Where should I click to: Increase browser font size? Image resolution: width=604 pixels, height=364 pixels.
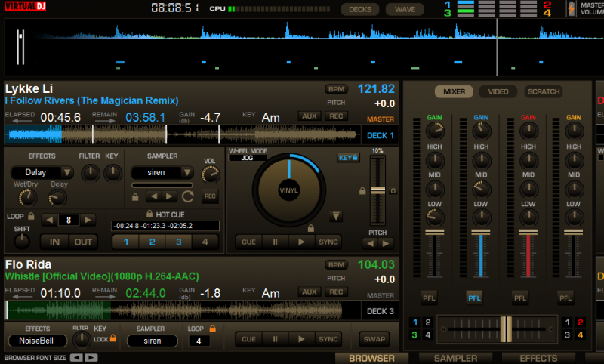pos(91,358)
